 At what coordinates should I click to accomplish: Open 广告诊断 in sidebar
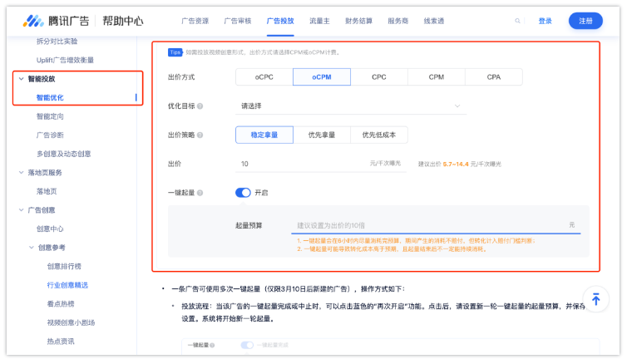click(x=50, y=135)
